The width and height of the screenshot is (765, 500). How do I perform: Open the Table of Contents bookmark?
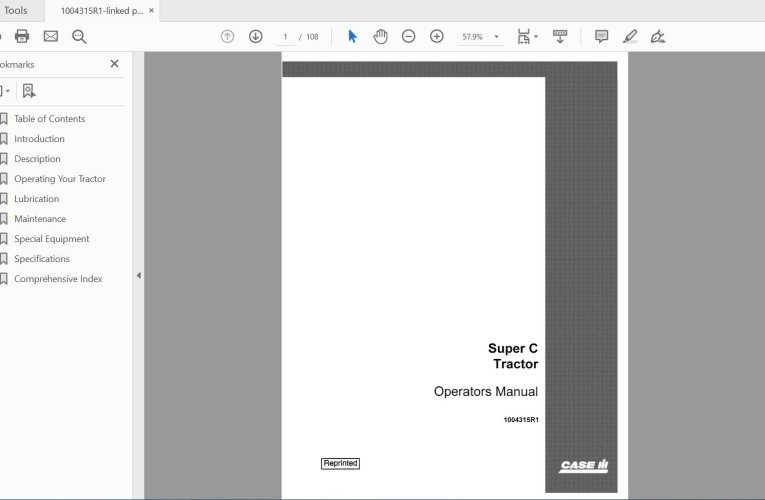point(49,119)
